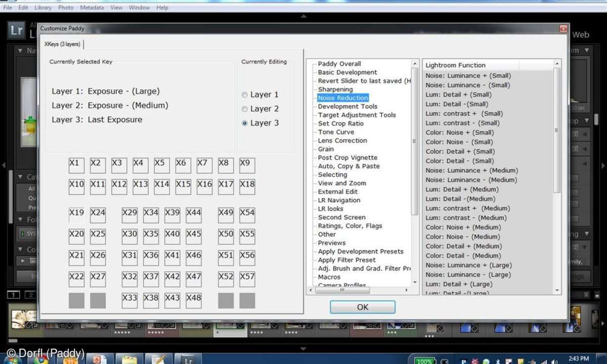Open the Metadata menu
Viewport: 607px width, 364px height.
coord(92,8)
